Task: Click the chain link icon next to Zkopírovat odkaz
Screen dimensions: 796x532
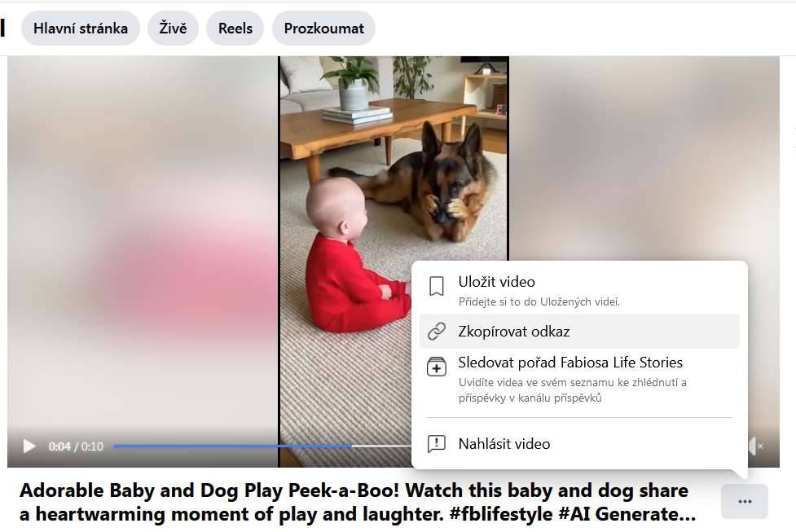Action: pyautogui.click(x=437, y=331)
